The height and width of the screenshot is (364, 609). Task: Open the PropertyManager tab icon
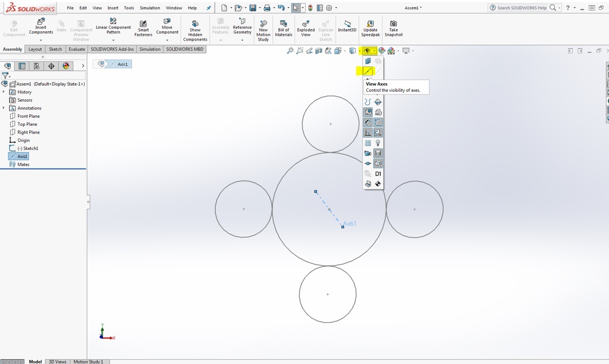point(22,66)
